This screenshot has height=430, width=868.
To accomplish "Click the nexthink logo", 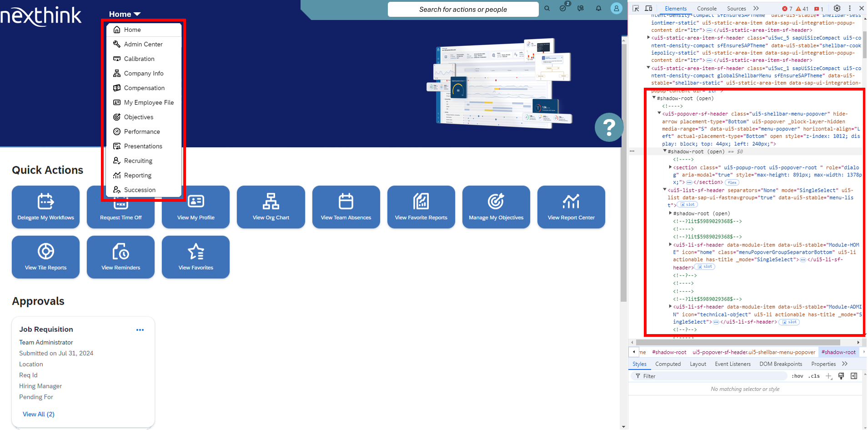I will [x=41, y=16].
